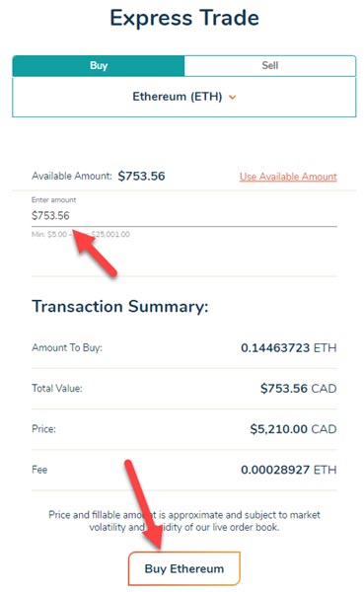Select the $5,210.00 CAD price value

click(293, 429)
